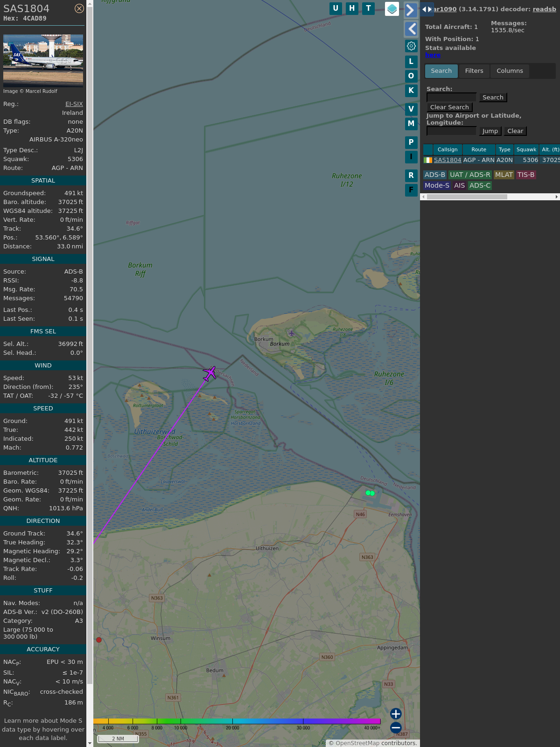Image resolution: width=560 pixels, height=747 pixels.
Task: Click the altitude color scale bar
Action: [237, 721]
